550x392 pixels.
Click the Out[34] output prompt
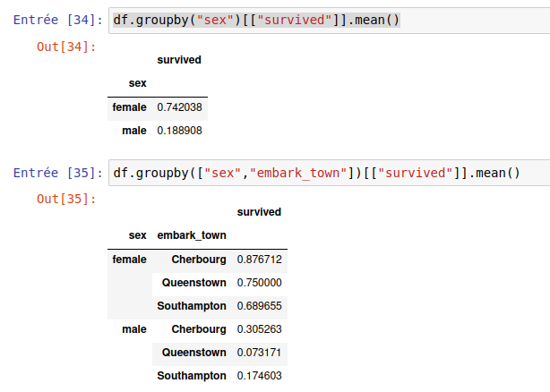(x=65, y=46)
